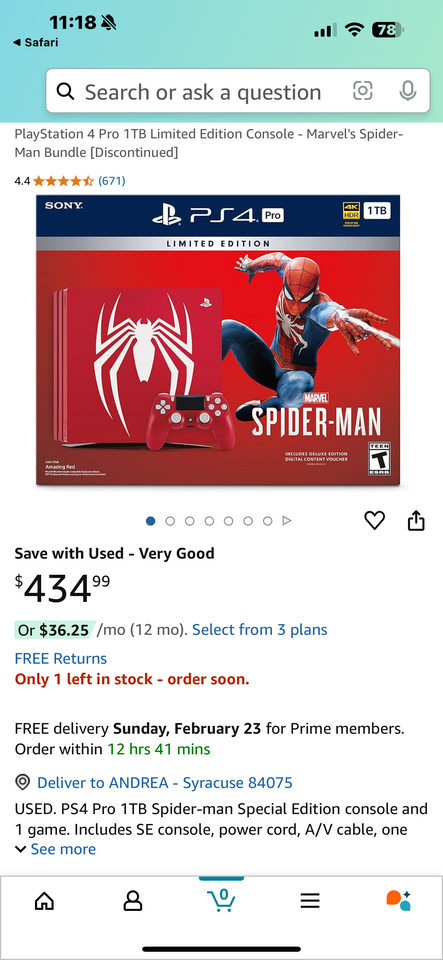Viewport: 443px width, 960px height.
Task: Open the Home tab in bottom bar
Action: pos(44,900)
